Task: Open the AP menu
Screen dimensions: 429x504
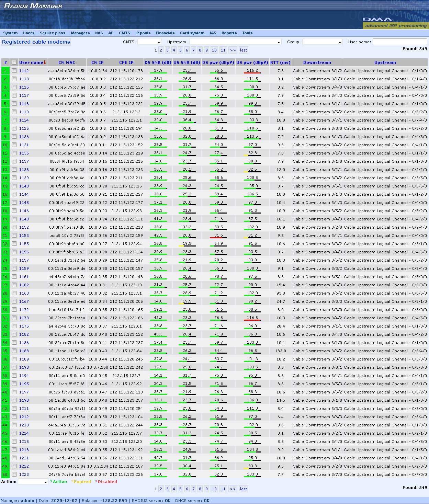Action: 111,33
